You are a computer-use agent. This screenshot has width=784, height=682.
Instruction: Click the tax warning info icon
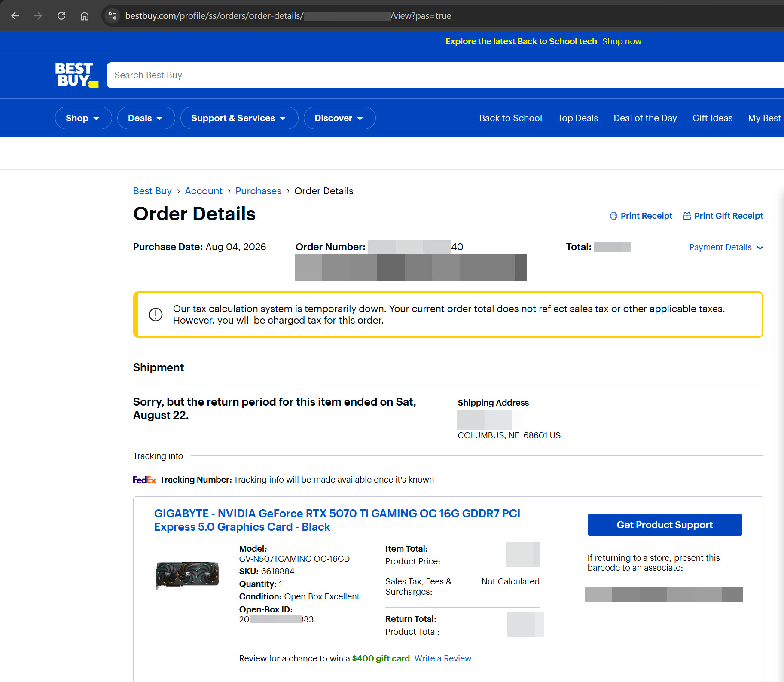156,315
